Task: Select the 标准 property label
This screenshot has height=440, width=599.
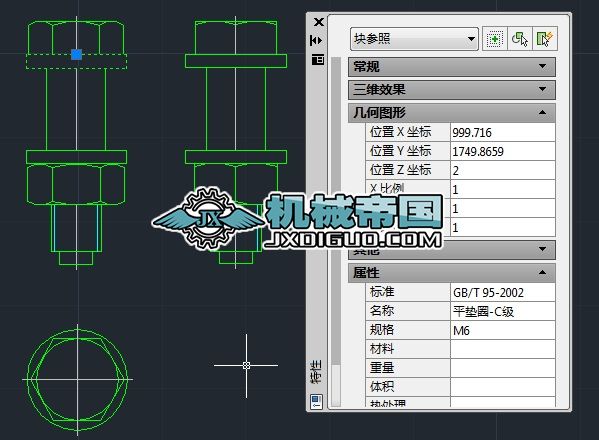Action: click(x=408, y=293)
